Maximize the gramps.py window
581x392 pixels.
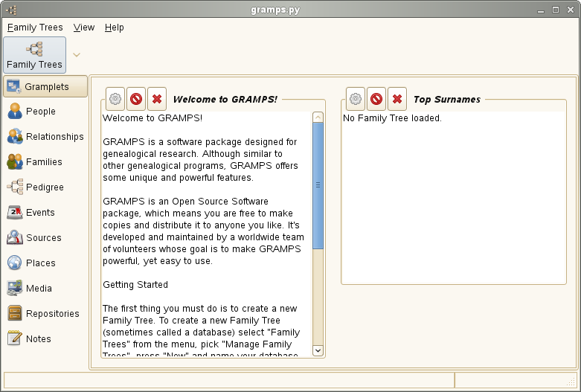pyautogui.click(x=556, y=10)
